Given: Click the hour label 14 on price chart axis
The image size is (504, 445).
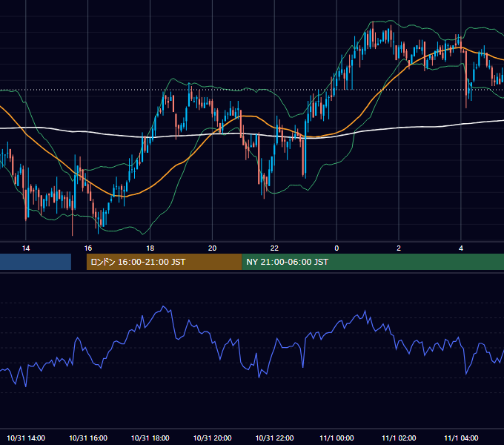Looking at the screenshot, I should point(26,248).
